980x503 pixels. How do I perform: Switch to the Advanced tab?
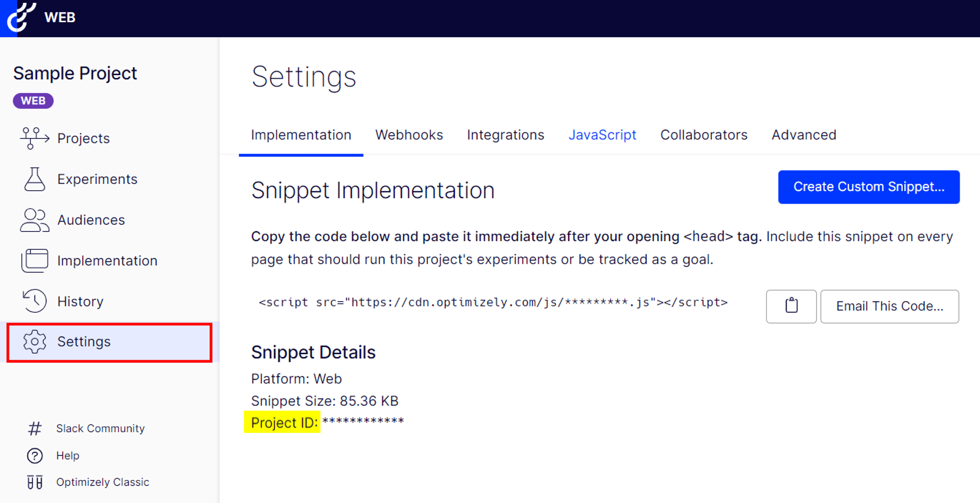tap(804, 135)
